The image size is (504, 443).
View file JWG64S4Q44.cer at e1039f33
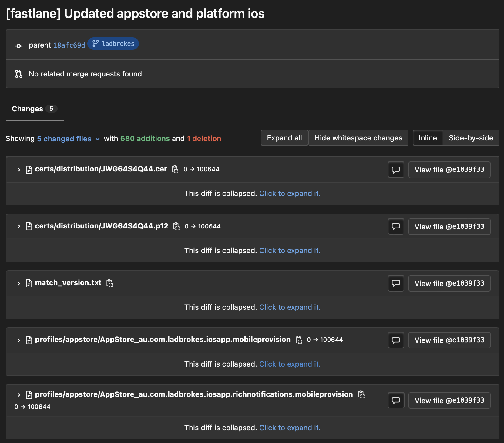coord(449,170)
